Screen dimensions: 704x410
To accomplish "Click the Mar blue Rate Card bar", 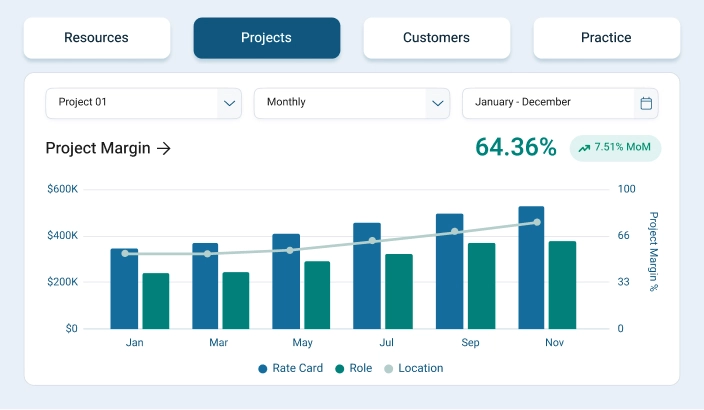I will click(x=205, y=286).
